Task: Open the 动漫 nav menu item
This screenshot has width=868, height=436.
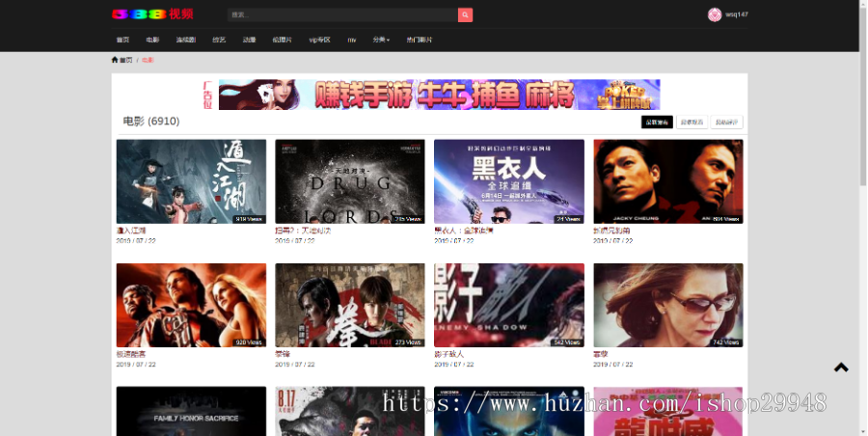Action: (x=249, y=40)
